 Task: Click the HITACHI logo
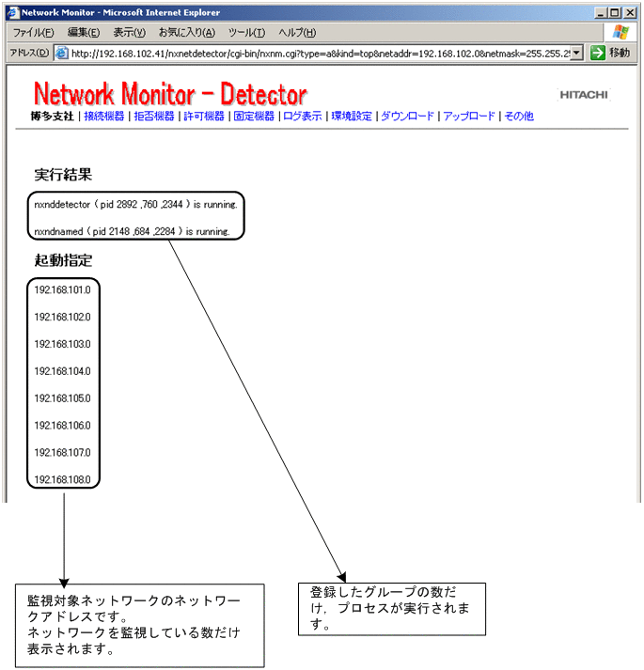coord(584,95)
